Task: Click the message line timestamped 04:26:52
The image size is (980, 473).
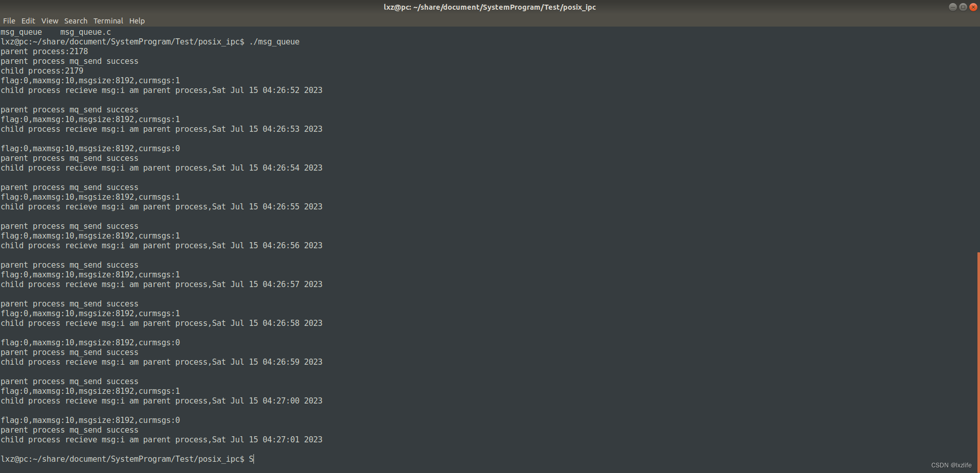Action: (161, 90)
